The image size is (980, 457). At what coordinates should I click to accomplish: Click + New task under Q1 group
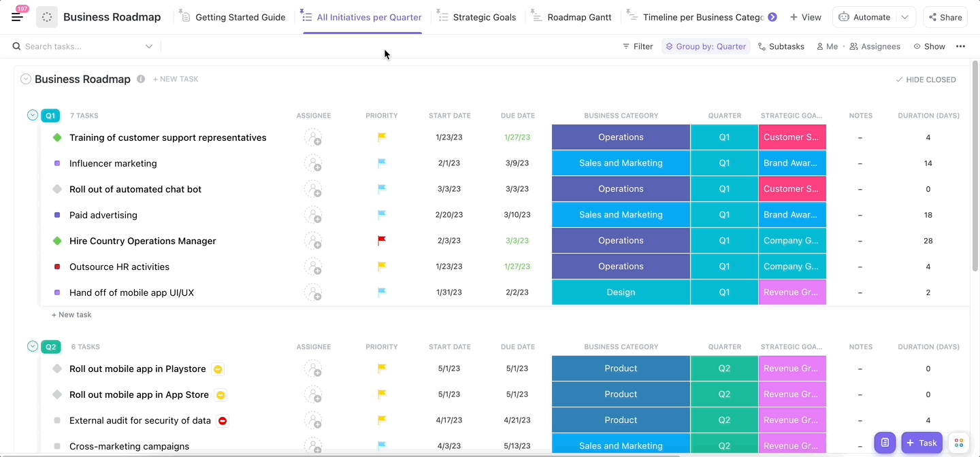click(x=71, y=315)
